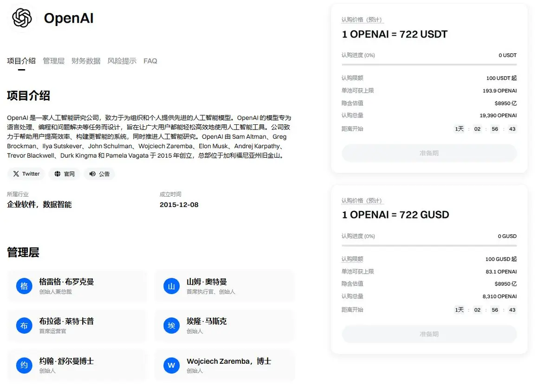
Task: Open 格雷格·布罗克曼 manager card
Action: pos(78,286)
